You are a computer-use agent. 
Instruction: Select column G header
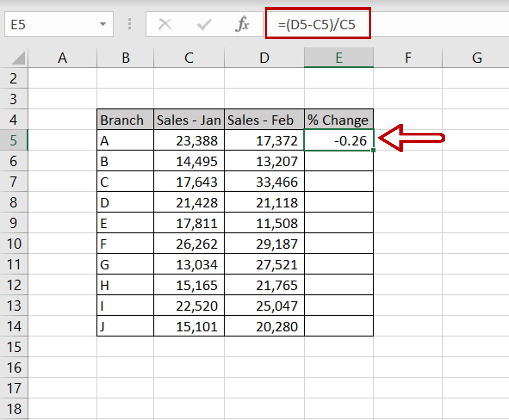tap(477, 58)
